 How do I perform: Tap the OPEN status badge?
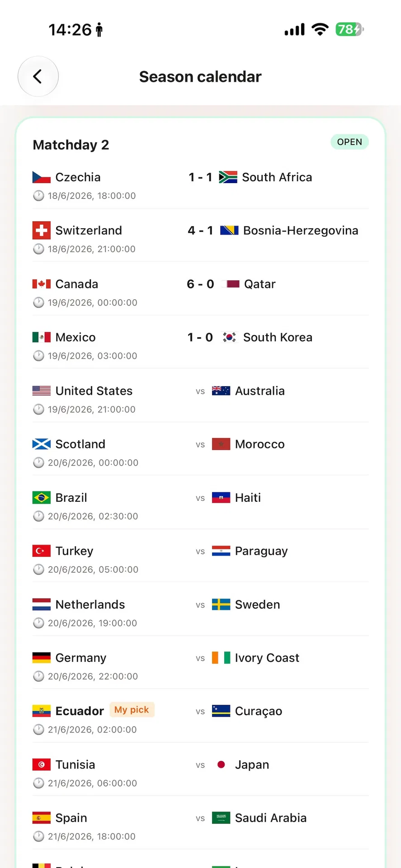349,142
